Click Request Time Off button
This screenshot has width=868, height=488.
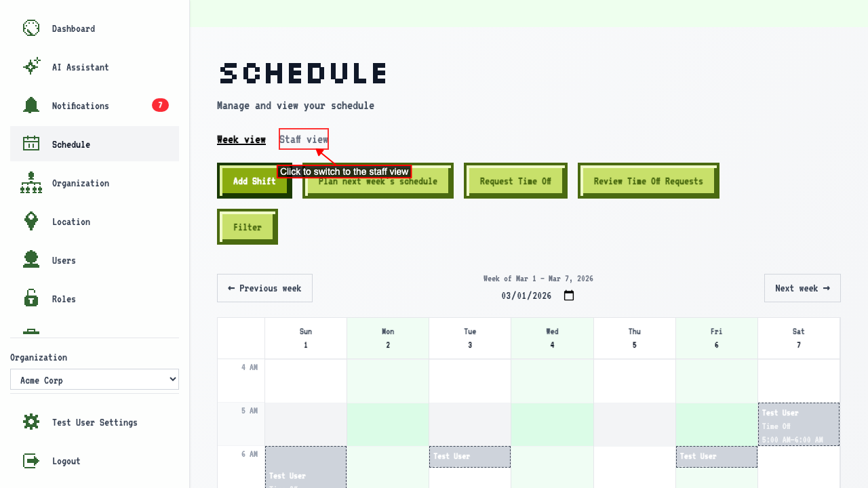click(515, 181)
